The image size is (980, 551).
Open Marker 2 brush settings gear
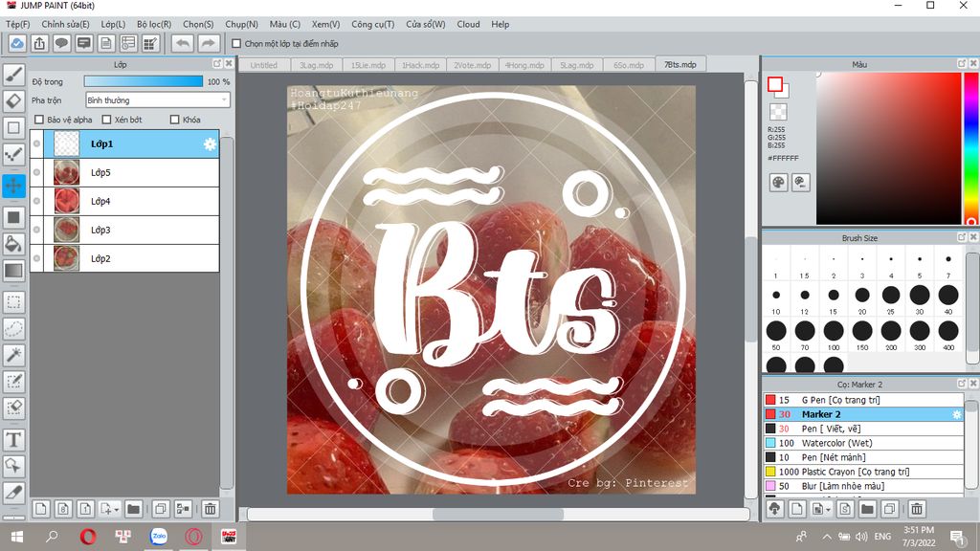pyautogui.click(x=956, y=414)
